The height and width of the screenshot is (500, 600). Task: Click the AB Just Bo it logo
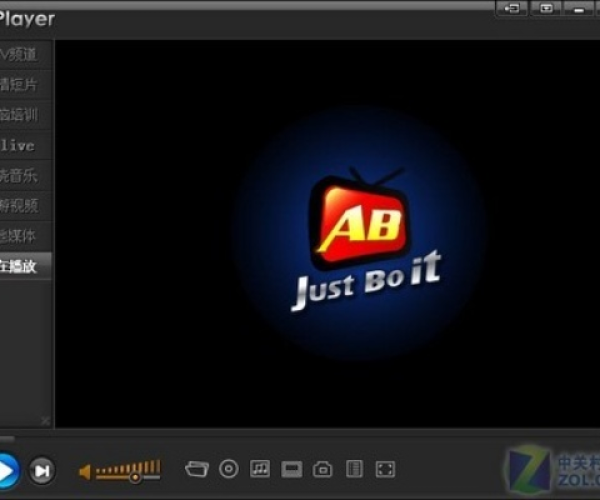pos(362,237)
